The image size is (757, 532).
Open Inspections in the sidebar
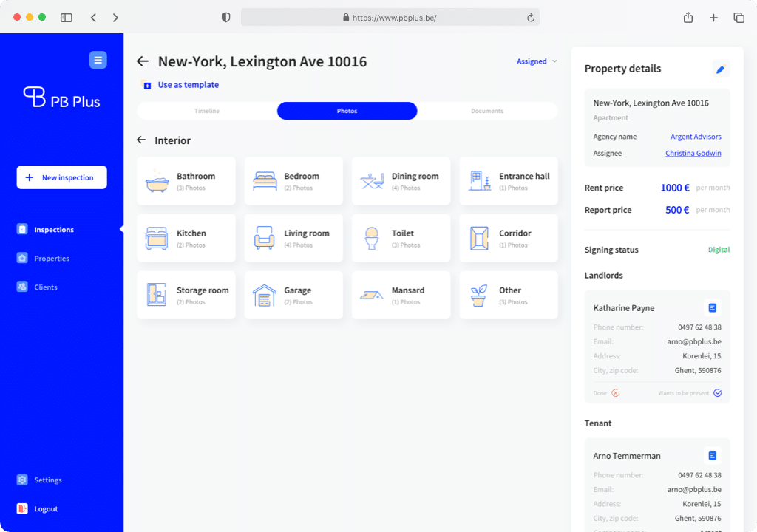tap(53, 230)
